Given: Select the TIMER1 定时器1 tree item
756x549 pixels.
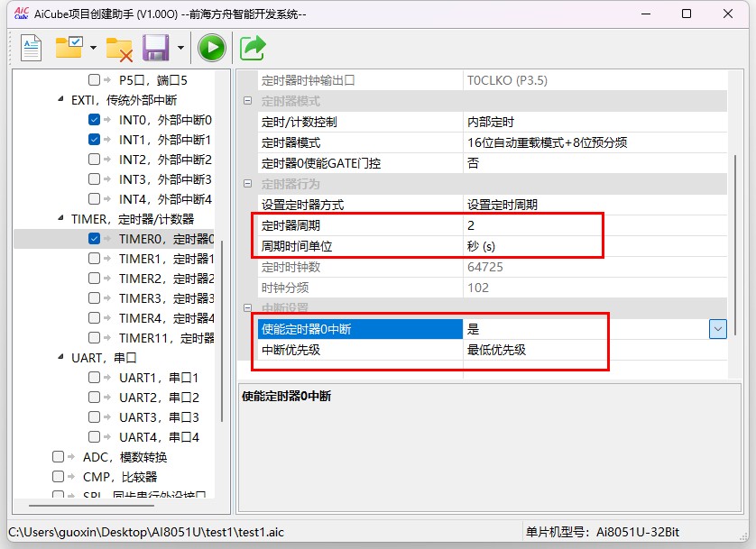Looking at the screenshot, I should [166, 259].
